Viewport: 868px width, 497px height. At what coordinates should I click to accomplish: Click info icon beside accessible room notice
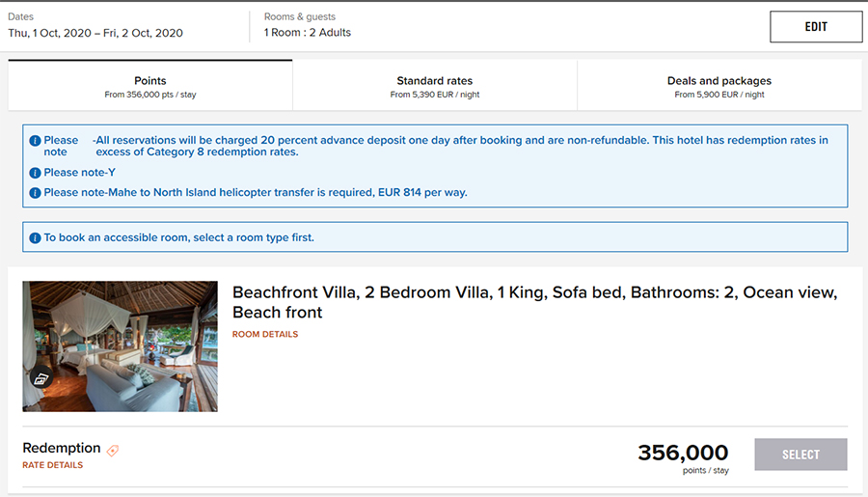tap(35, 237)
